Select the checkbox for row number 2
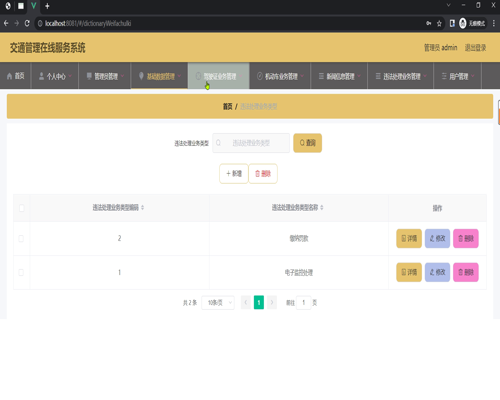500x400 pixels. 21,239
